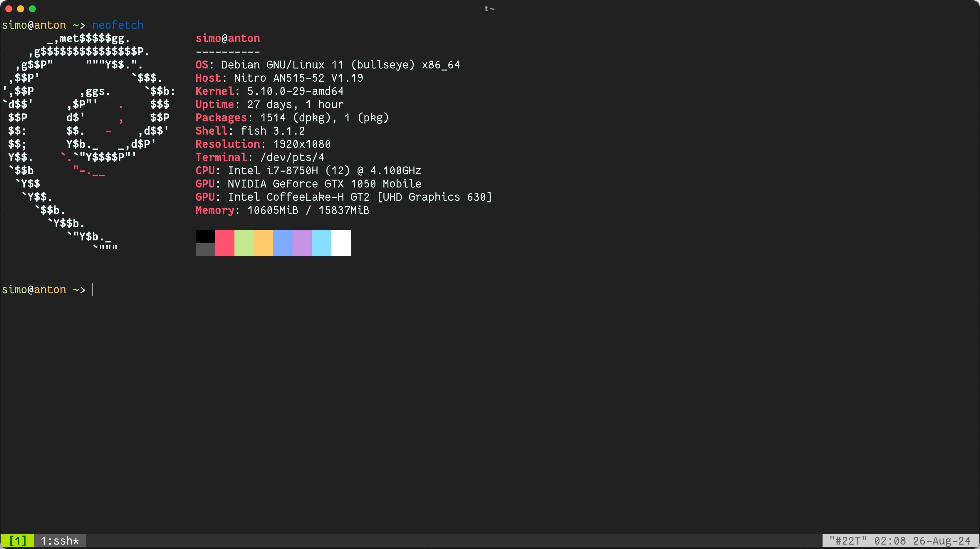
Task: Click Resolution 1920x1080 value
Action: click(302, 144)
